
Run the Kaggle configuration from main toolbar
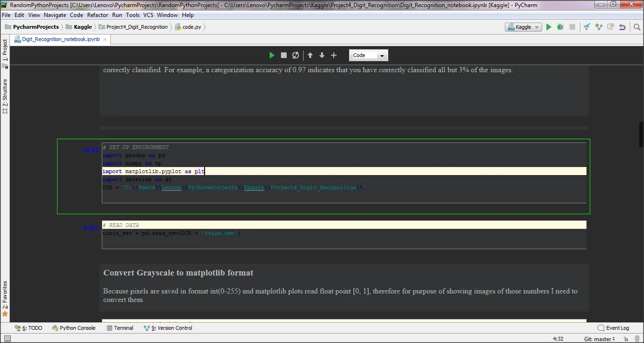click(x=549, y=27)
